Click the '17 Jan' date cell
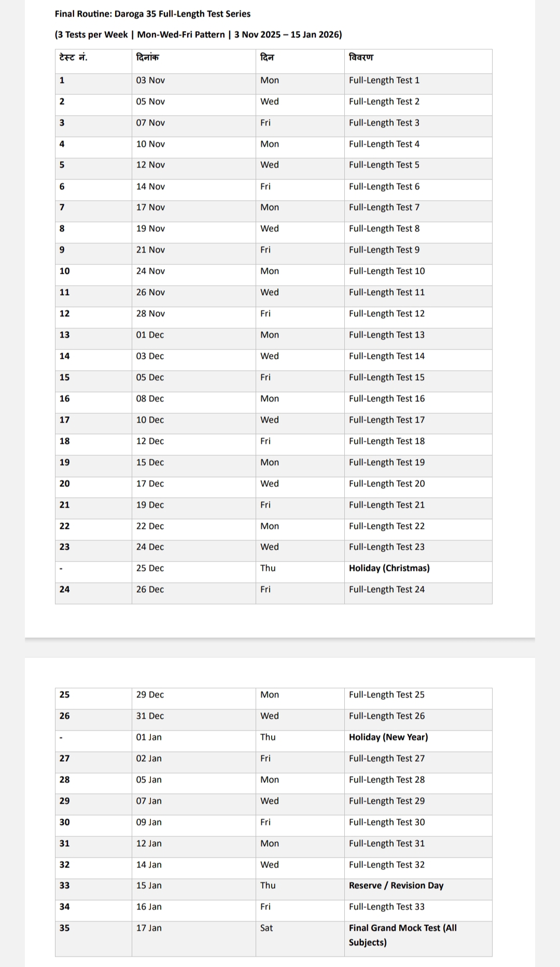This screenshot has height=967, width=560. [x=149, y=928]
